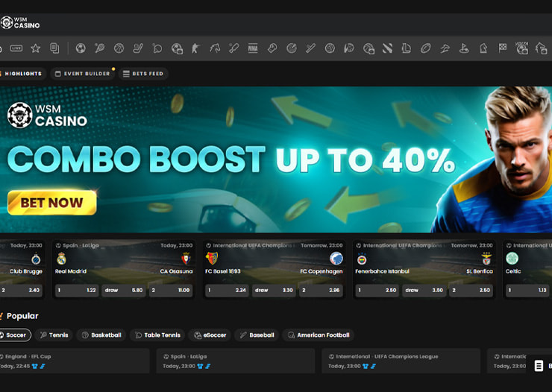
Task: Open the LIVE events icon
Action: [x=16, y=48]
